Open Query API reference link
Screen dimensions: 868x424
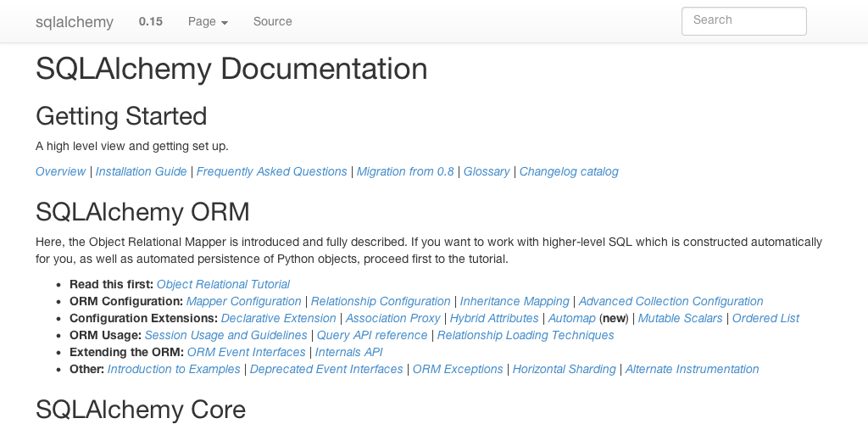point(372,336)
